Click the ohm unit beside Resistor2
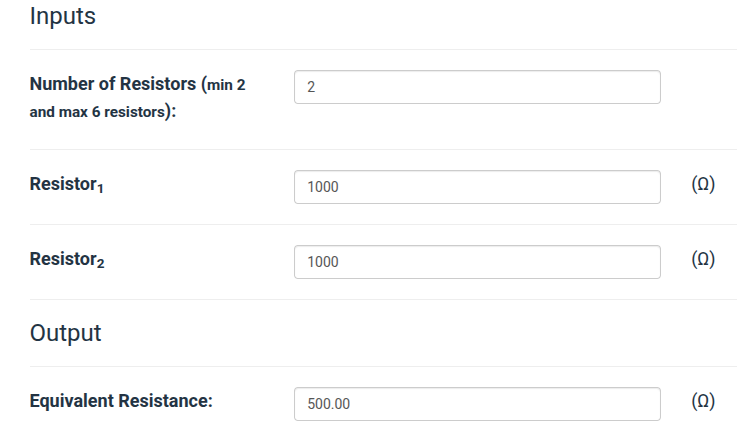Image resolution: width=737 pixels, height=440 pixels. click(x=703, y=260)
